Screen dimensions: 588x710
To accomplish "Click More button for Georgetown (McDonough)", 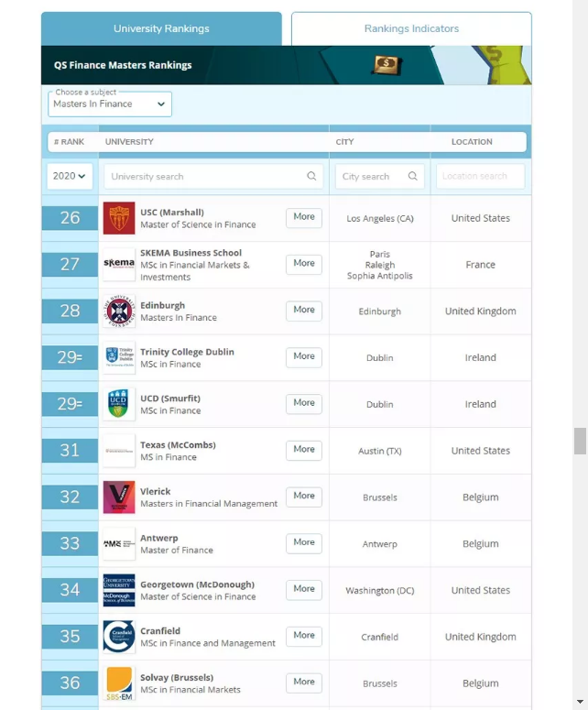I will tap(304, 590).
